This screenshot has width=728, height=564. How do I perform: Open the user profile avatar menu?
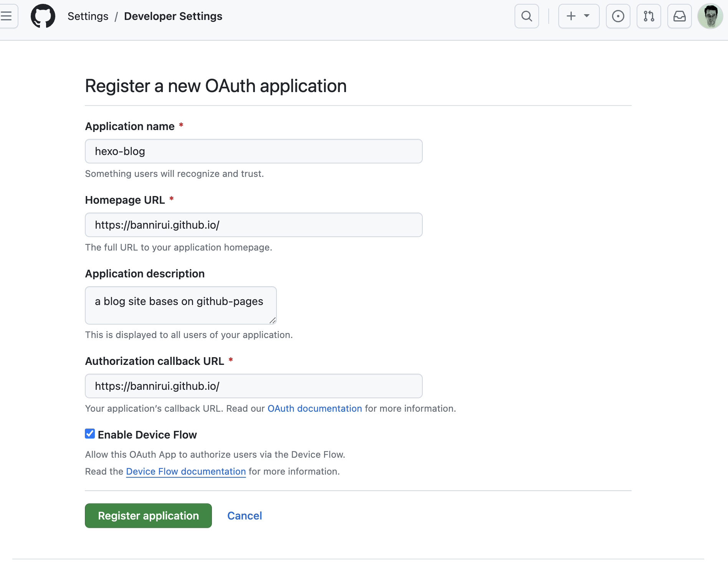point(710,16)
